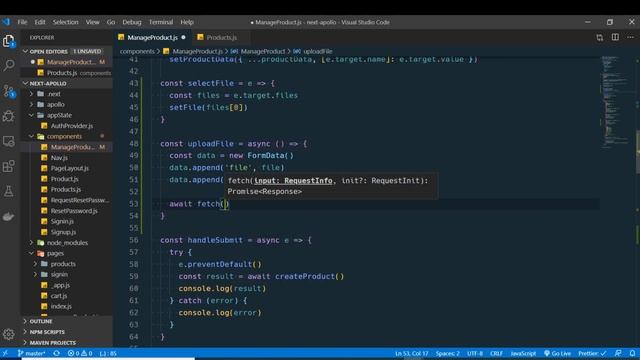Viewport: 640px width, 360px height.
Task: Open the feedback icon in status bar
Action: (618, 353)
